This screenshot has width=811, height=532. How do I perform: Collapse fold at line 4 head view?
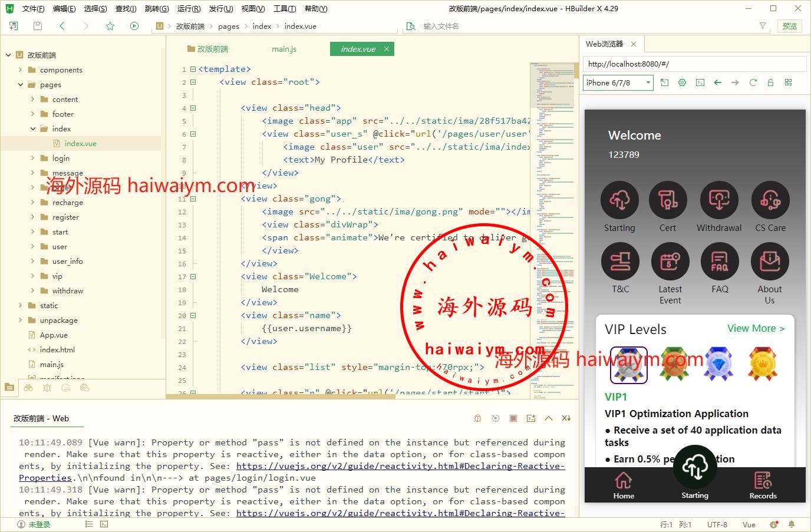click(x=193, y=108)
